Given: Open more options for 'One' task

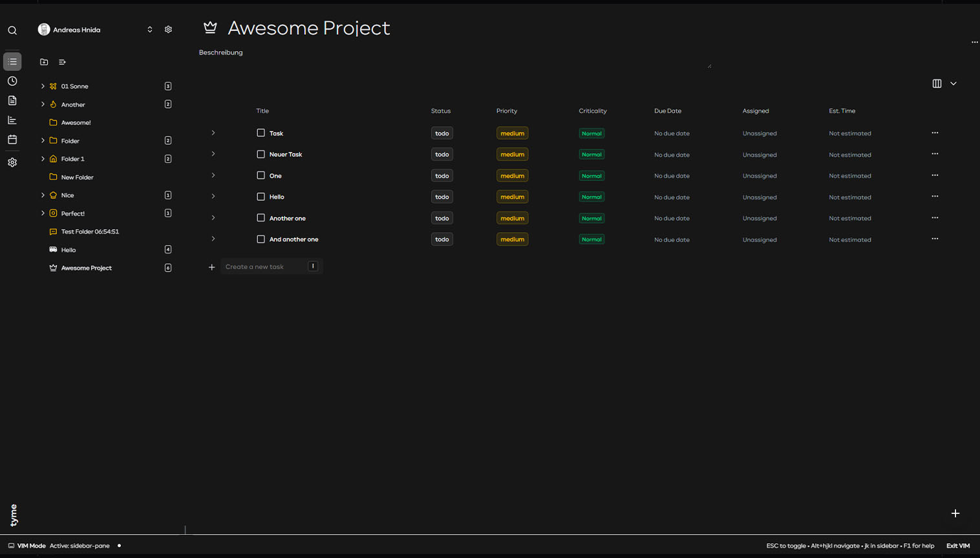Looking at the screenshot, I should [x=935, y=175].
